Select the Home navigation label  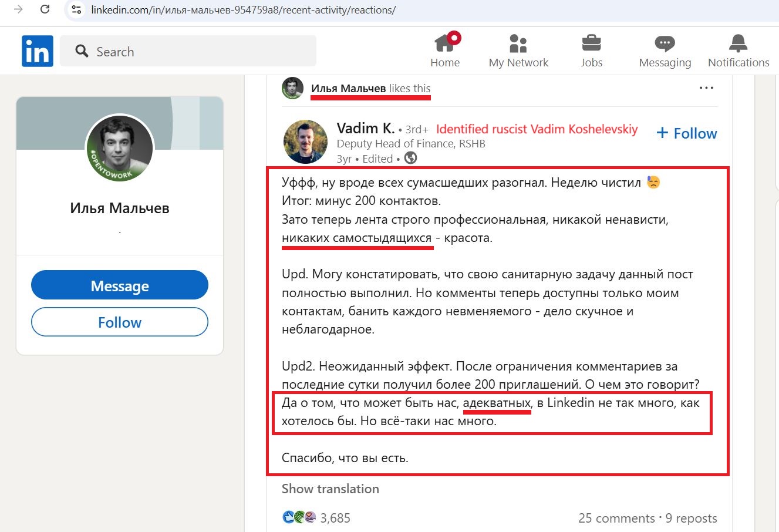pyautogui.click(x=445, y=62)
